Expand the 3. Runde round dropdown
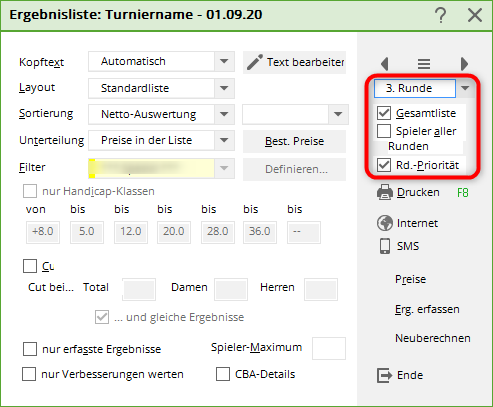 [x=465, y=88]
